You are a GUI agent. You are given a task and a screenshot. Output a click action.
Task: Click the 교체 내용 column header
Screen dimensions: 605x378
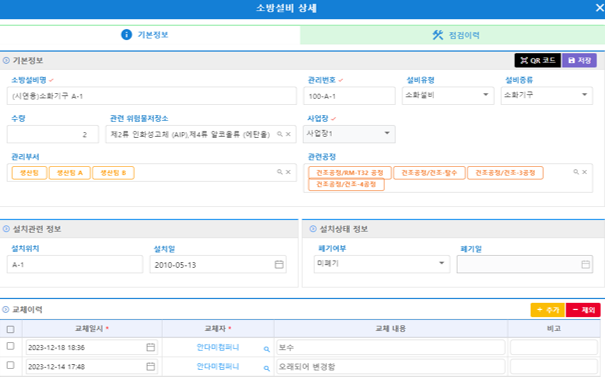tap(391, 329)
